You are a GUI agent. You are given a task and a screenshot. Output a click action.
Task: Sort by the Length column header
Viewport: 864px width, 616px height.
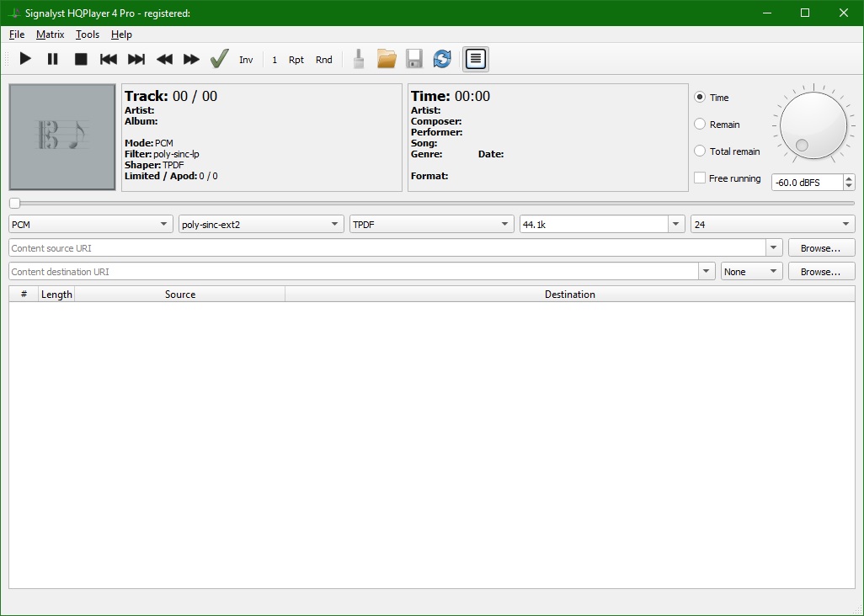[56, 294]
